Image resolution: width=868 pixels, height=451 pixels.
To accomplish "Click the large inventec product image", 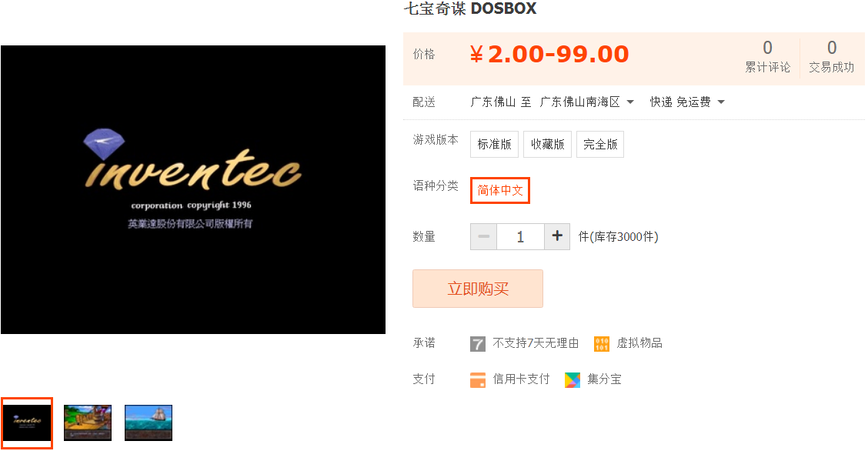I will pos(193,190).
